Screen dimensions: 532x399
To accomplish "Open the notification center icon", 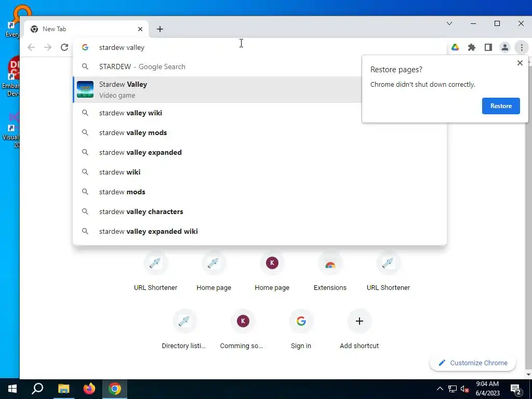I will (515, 389).
